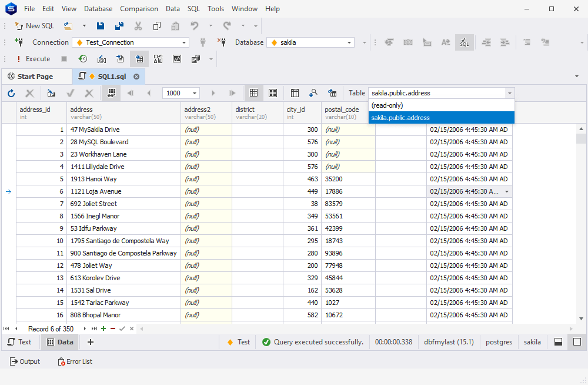The height and width of the screenshot is (385, 588).
Task: Toggle the paginal mode icon
Action: point(111,93)
